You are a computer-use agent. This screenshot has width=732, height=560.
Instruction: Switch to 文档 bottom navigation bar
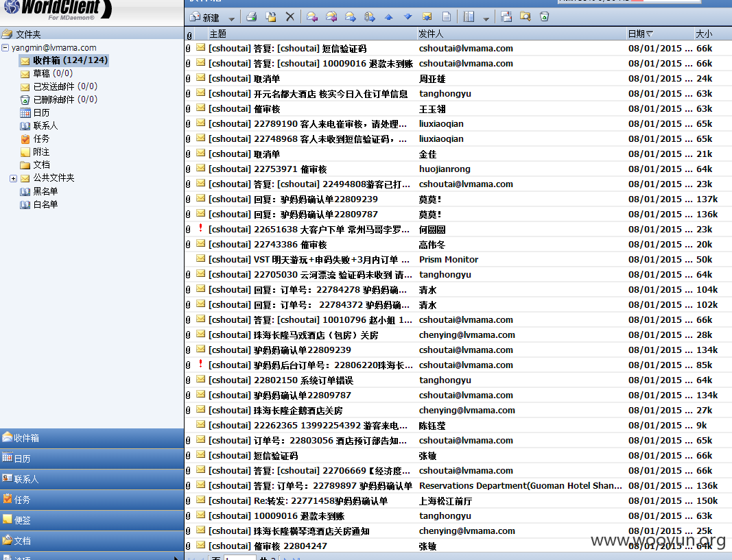coord(92,541)
